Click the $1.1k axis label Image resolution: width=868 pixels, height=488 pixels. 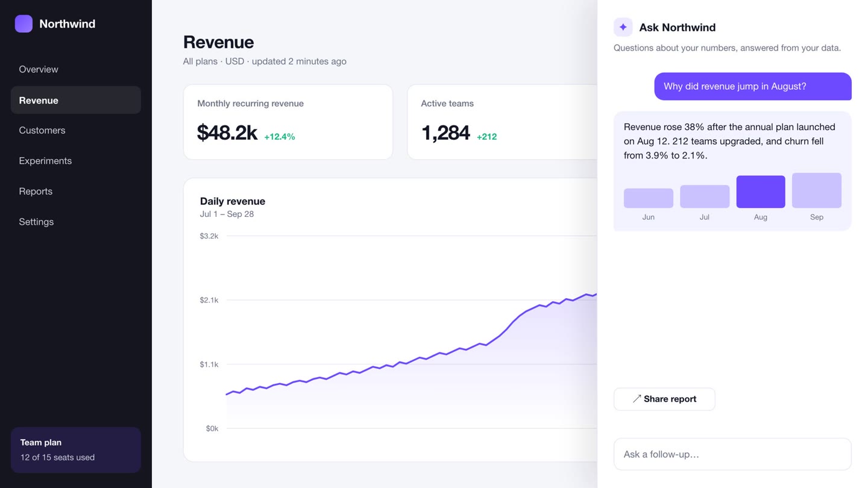point(209,364)
